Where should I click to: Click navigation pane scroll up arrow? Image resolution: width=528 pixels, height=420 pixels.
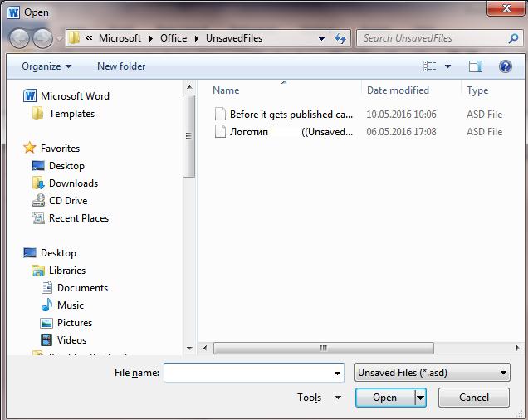click(x=189, y=88)
